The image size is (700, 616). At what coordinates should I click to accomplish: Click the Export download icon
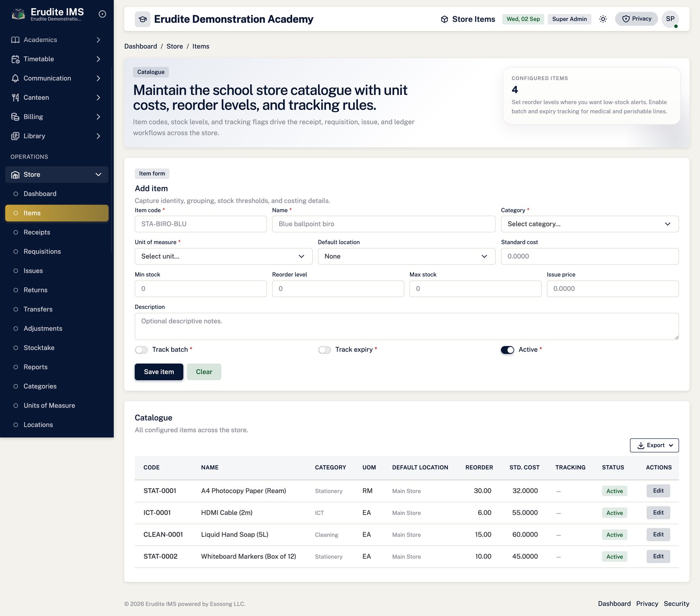click(641, 445)
